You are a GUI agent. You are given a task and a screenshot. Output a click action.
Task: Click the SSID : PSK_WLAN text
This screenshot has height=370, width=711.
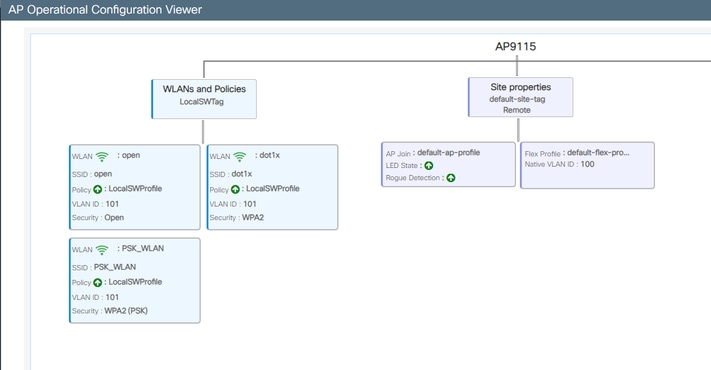(104, 267)
